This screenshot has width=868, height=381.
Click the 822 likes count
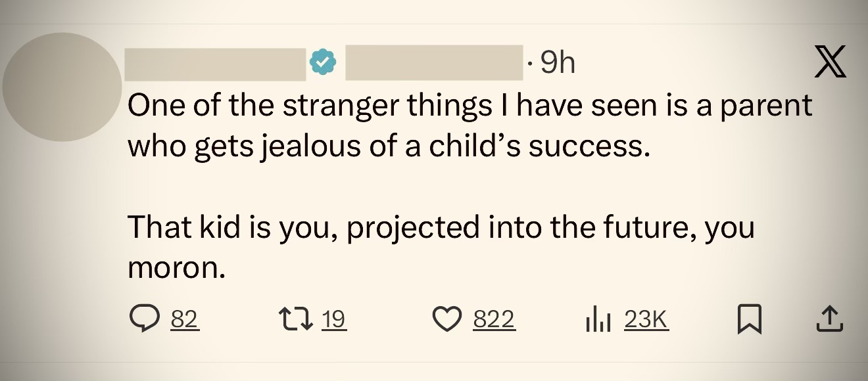click(494, 320)
